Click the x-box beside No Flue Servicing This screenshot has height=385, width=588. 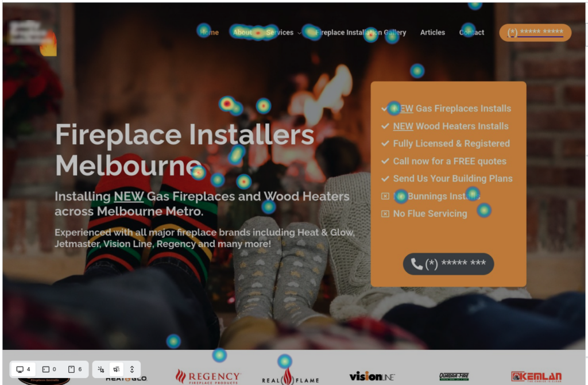click(x=385, y=214)
